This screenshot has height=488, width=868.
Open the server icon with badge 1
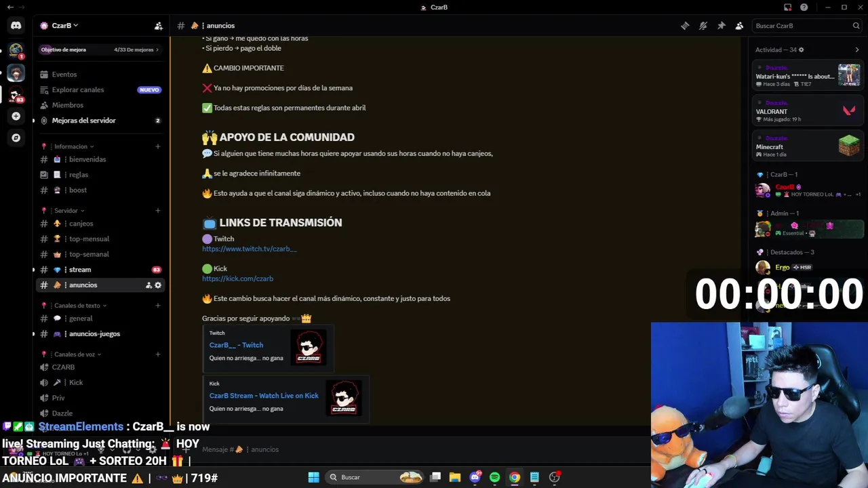16,50
